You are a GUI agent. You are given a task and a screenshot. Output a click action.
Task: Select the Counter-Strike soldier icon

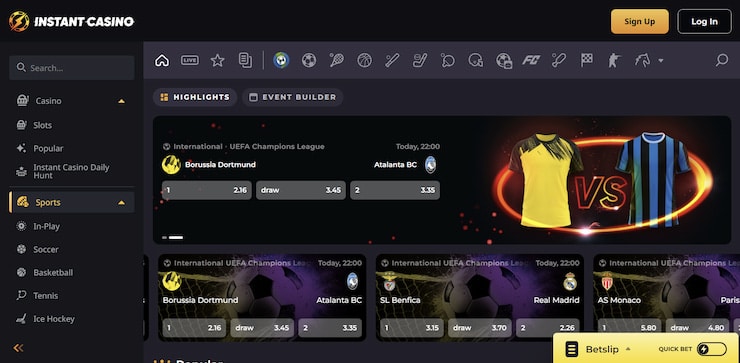pyautogui.click(x=614, y=60)
